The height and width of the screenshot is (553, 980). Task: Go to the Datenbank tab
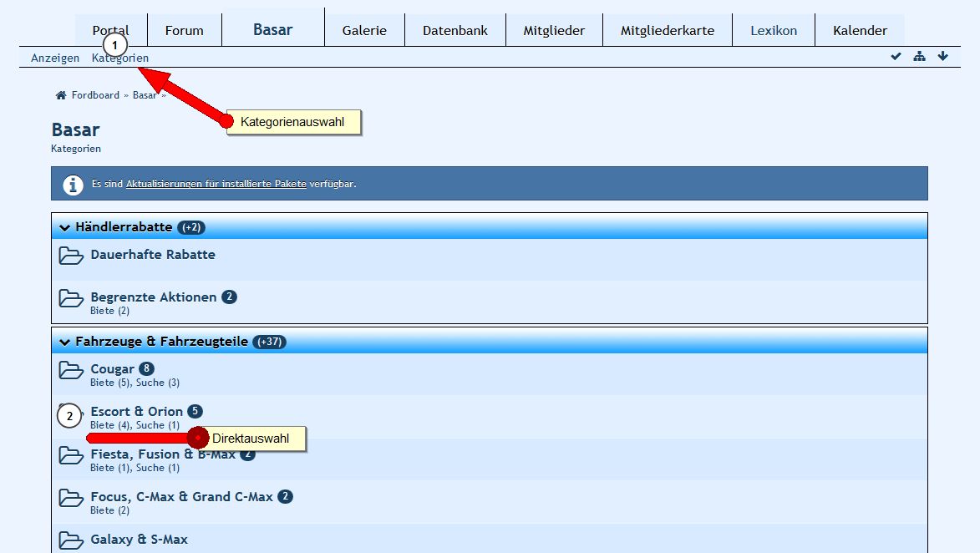[455, 30]
